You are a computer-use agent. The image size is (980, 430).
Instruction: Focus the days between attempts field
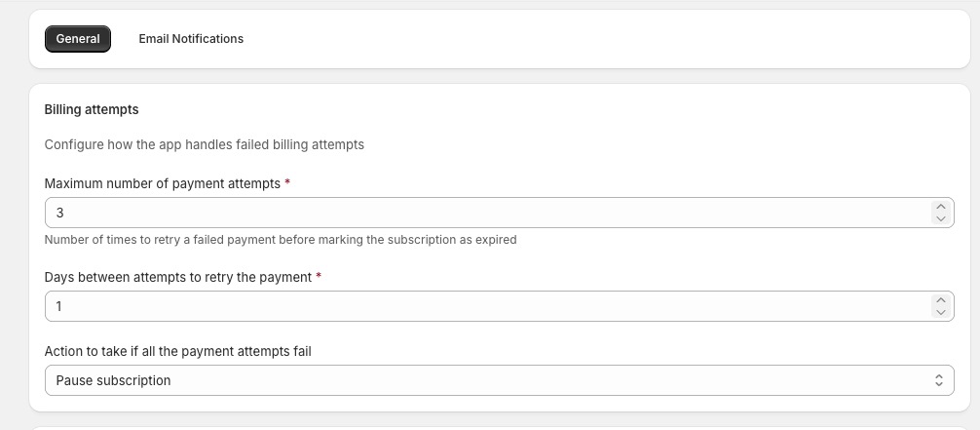coord(487,306)
